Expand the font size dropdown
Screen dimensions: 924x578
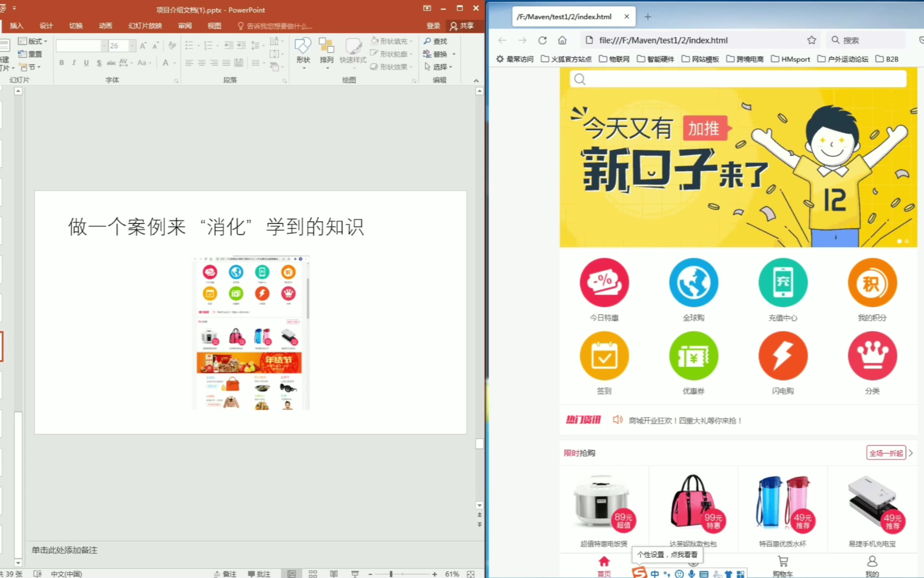click(132, 46)
